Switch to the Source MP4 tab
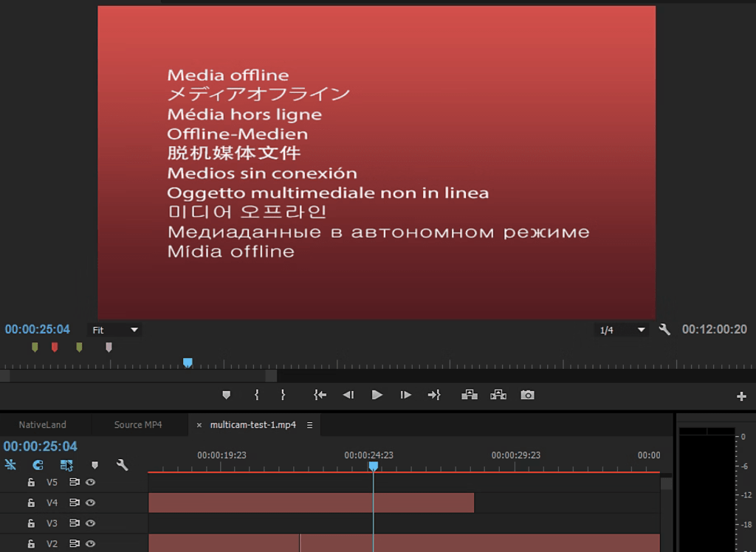Image resolution: width=756 pixels, height=552 pixels. (138, 425)
